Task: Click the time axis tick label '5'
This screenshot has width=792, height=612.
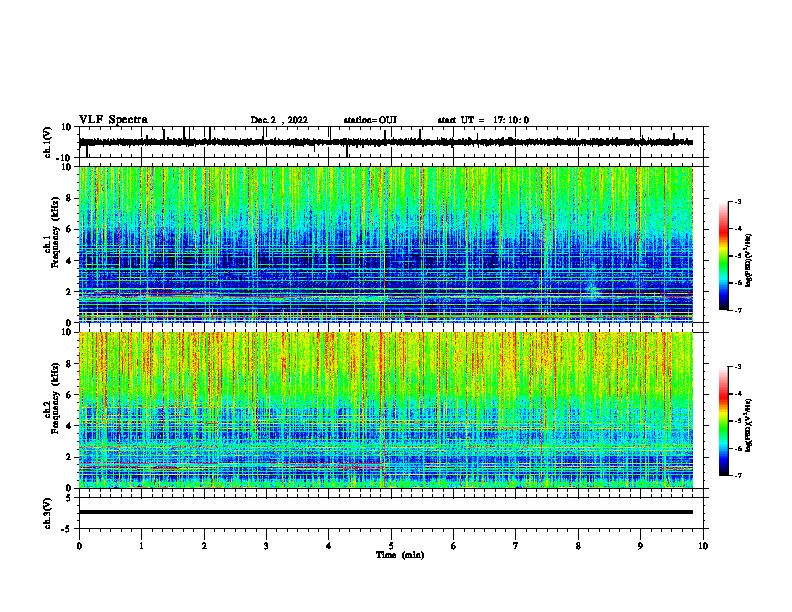Action: (x=391, y=546)
